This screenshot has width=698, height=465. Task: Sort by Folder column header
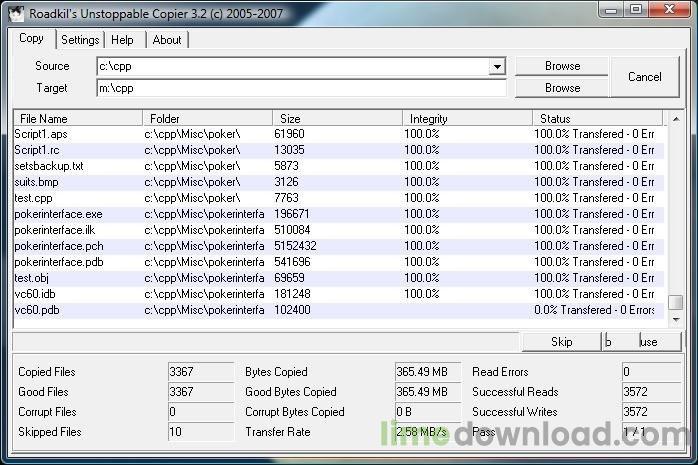(x=207, y=118)
